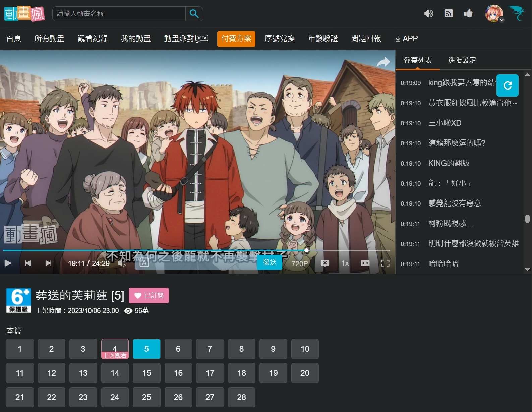Select episode 1
The height and width of the screenshot is (412, 532).
(20, 349)
